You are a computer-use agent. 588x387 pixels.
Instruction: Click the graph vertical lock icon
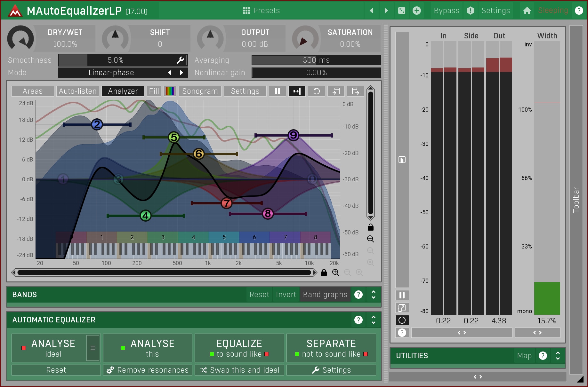tap(370, 227)
